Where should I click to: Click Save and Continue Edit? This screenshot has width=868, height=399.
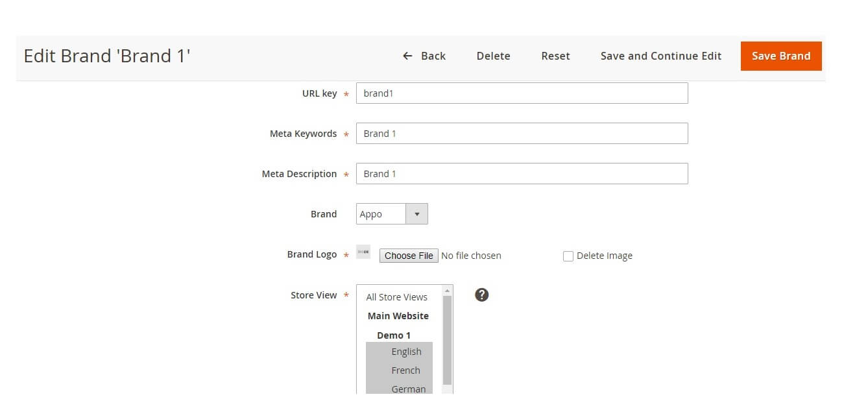660,56
